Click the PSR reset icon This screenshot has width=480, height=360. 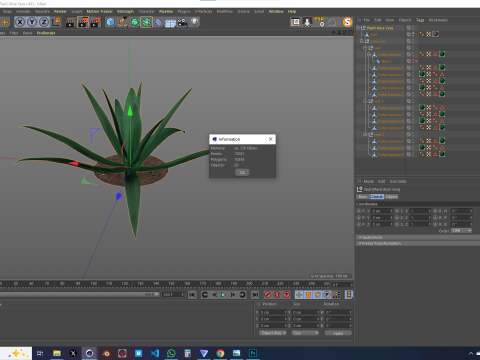[x=320, y=22]
